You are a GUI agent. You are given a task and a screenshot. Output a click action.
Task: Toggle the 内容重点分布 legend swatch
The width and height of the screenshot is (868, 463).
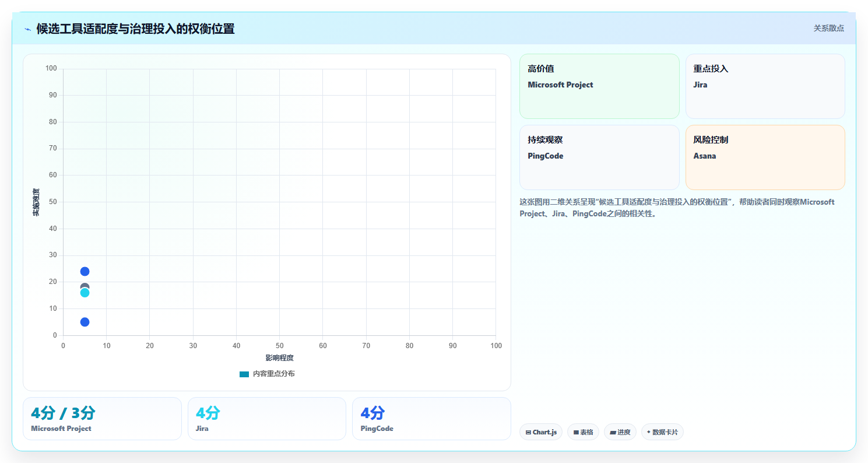click(244, 374)
